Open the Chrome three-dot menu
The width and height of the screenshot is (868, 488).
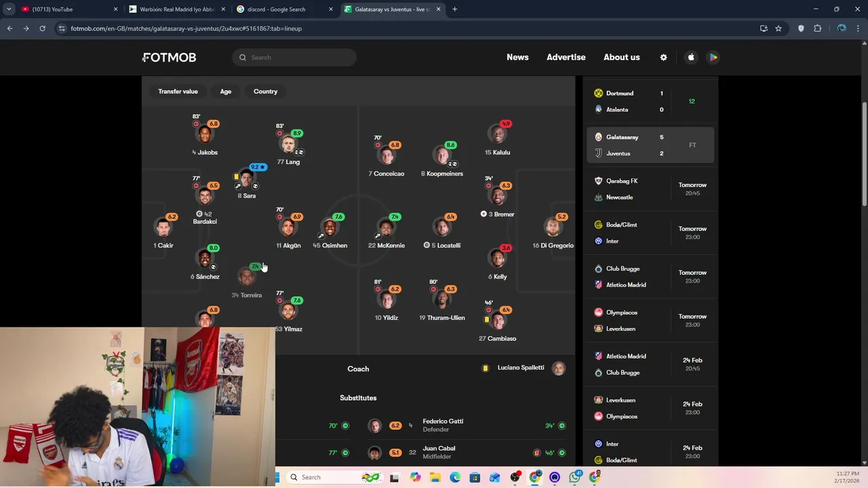[x=859, y=28]
